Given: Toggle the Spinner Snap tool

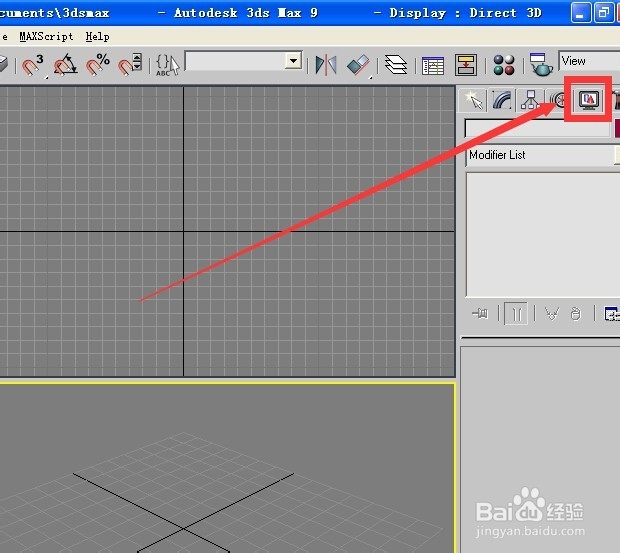Looking at the screenshot, I should [x=130, y=65].
